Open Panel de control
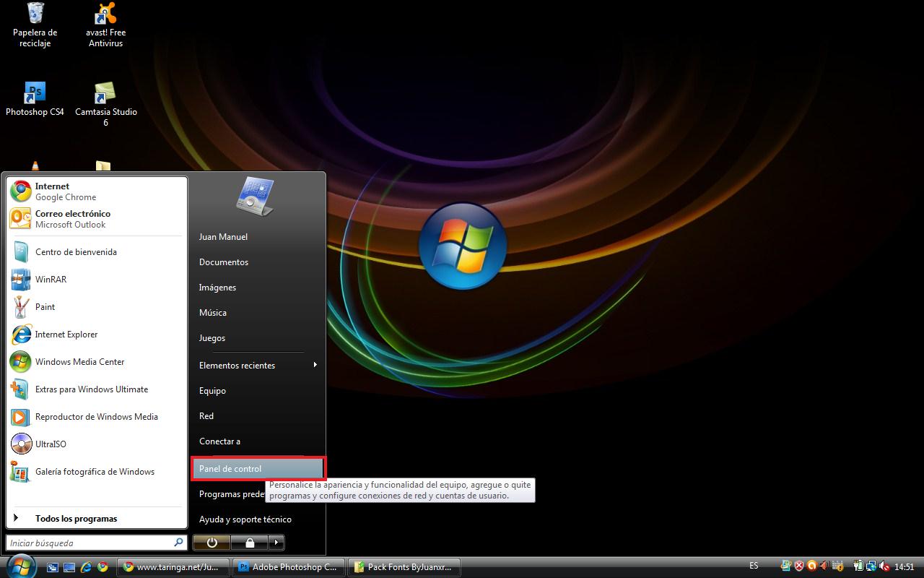The width and height of the screenshot is (924, 578). click(257, 469)
